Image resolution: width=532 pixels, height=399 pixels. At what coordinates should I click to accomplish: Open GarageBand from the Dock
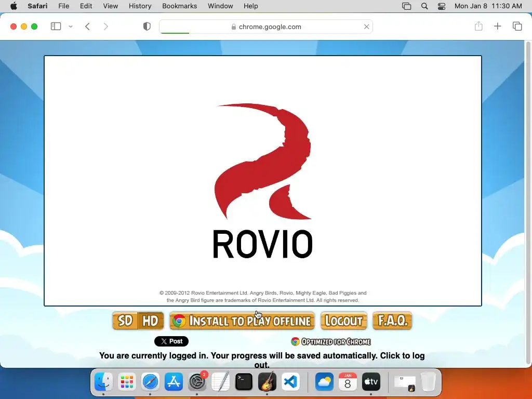(268, 382)
